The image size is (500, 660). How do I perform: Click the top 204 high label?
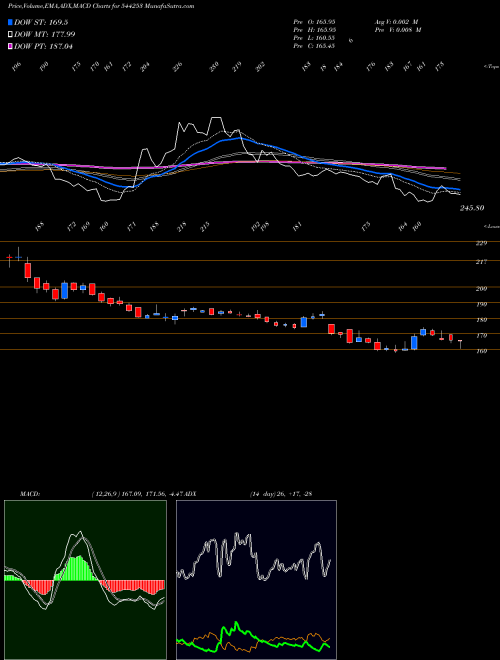(x=145, y=67)
